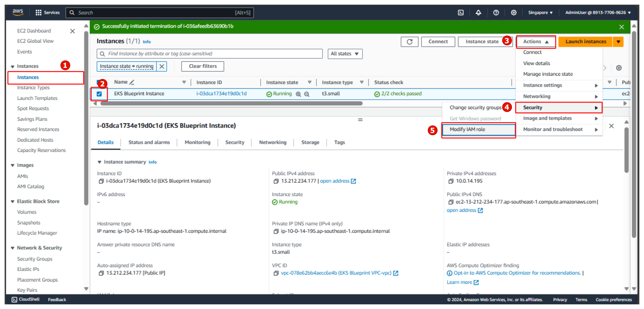Screen dimensions: 644x309
Task: Open the Launch instances split-button arrow
Action: pos(618,41)
